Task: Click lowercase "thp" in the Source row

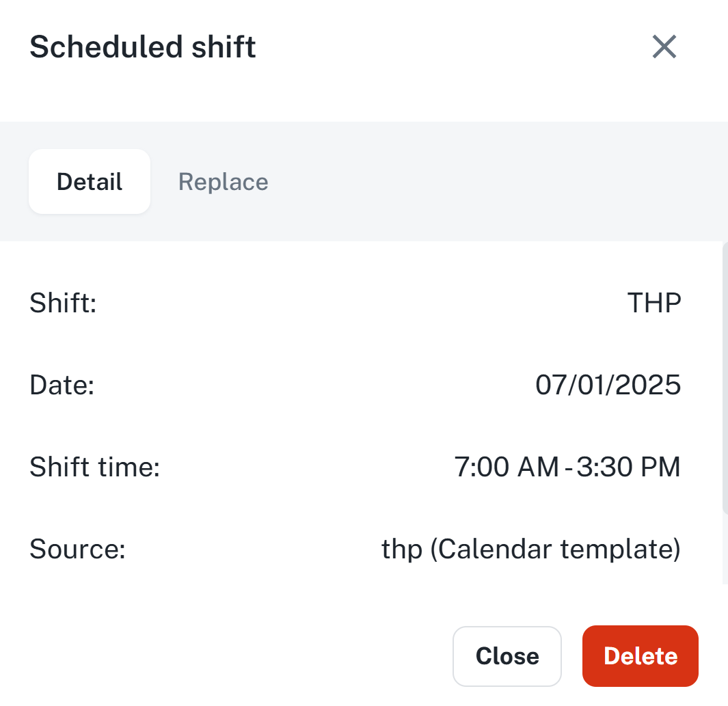Action: click(x=402, y=549)
